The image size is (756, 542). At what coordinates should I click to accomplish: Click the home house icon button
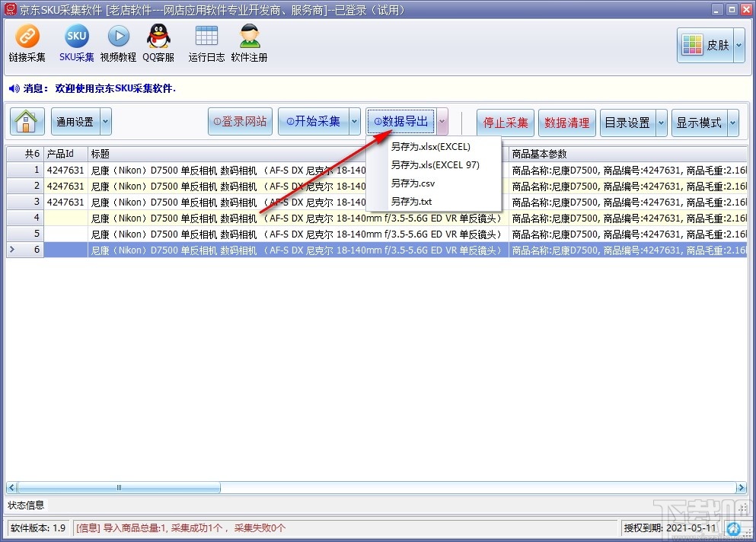tap(27, 122)
